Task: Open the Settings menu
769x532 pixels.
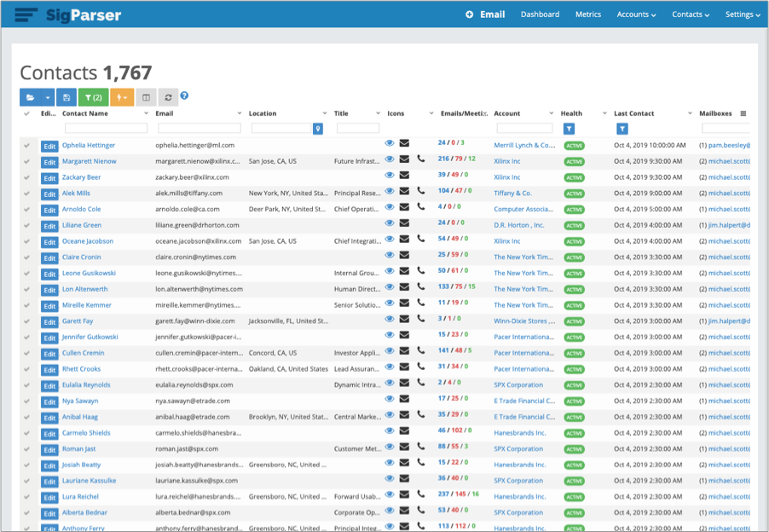Action: (x=743, y=14)
